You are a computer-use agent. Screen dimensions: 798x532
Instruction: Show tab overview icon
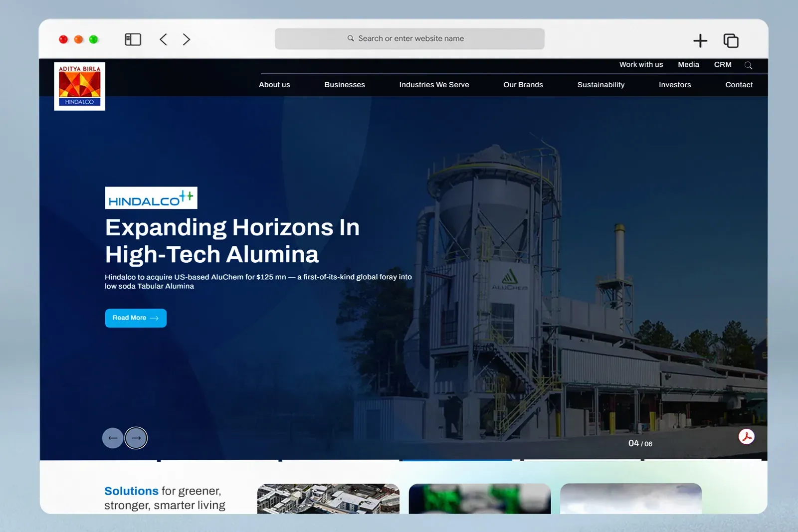click(x=731, y=40)
